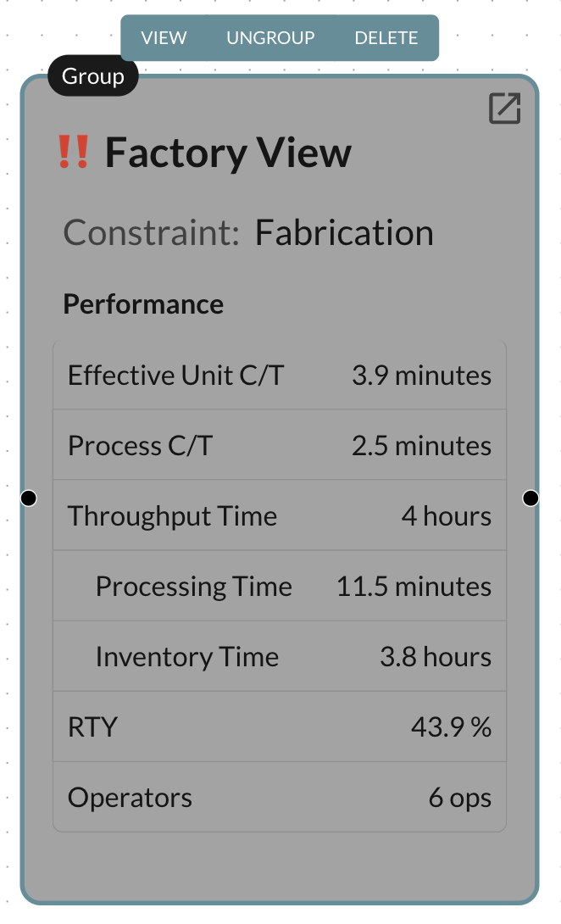This screenshot has height=924, width=561.
Task: Select the Effective Unit C/T row
Action: click(279, 376)
